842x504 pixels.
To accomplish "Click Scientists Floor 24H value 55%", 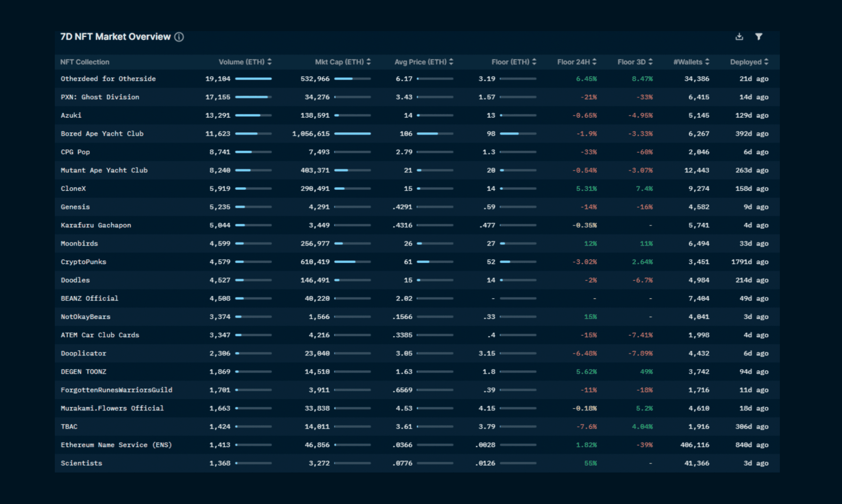I will click(590, 463).
